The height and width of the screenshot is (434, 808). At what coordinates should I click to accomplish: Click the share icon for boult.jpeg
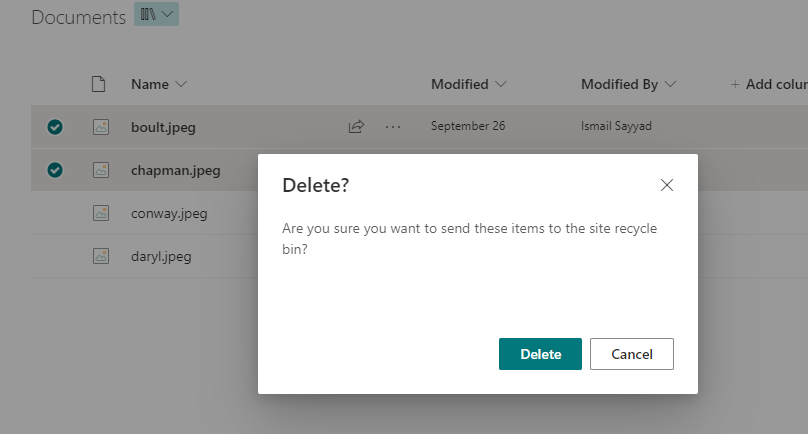coord(356,127)
